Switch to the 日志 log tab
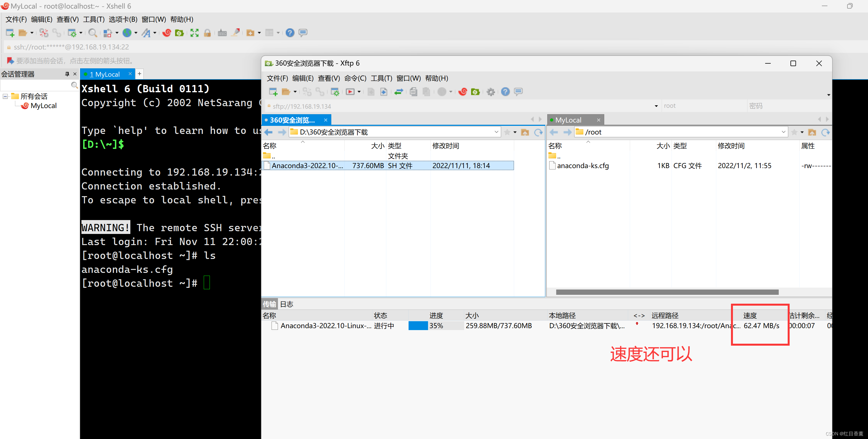The height and width of the screenshot is (439, 868). 287,304
